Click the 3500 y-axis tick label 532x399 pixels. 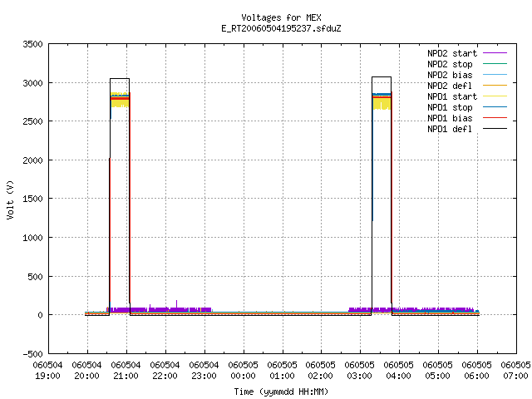(33, 44)
